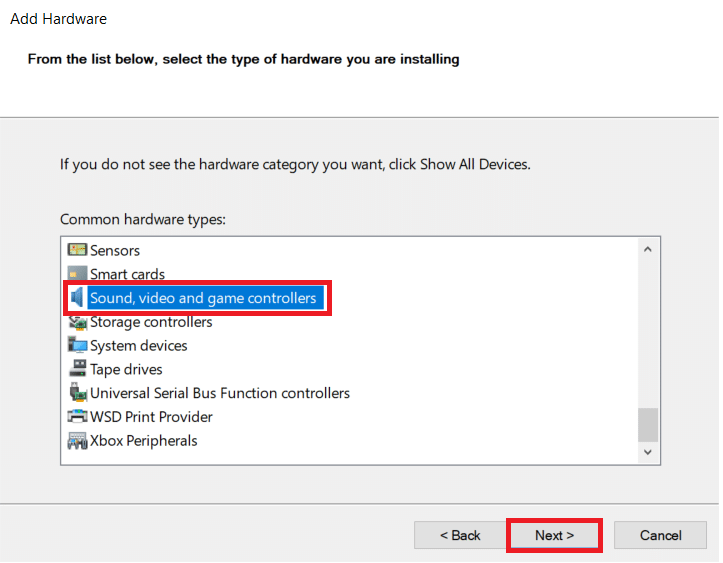Select the Xbox Peripherals entry
723x563 pixels.
143,441
